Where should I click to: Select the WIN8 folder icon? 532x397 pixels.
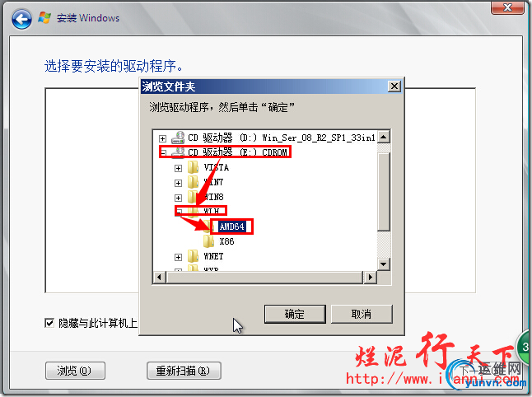[194, 197]
